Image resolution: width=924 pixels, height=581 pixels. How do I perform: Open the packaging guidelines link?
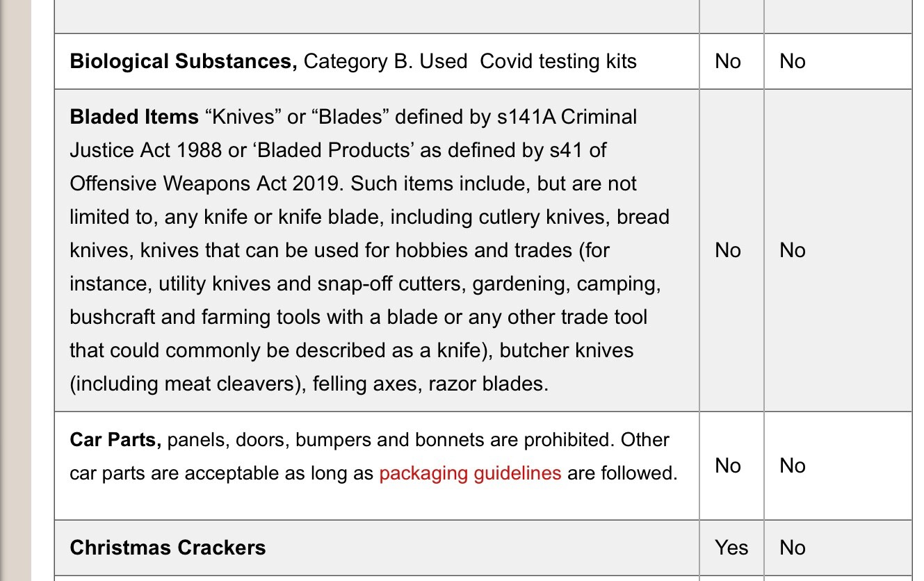click(470, 473)
